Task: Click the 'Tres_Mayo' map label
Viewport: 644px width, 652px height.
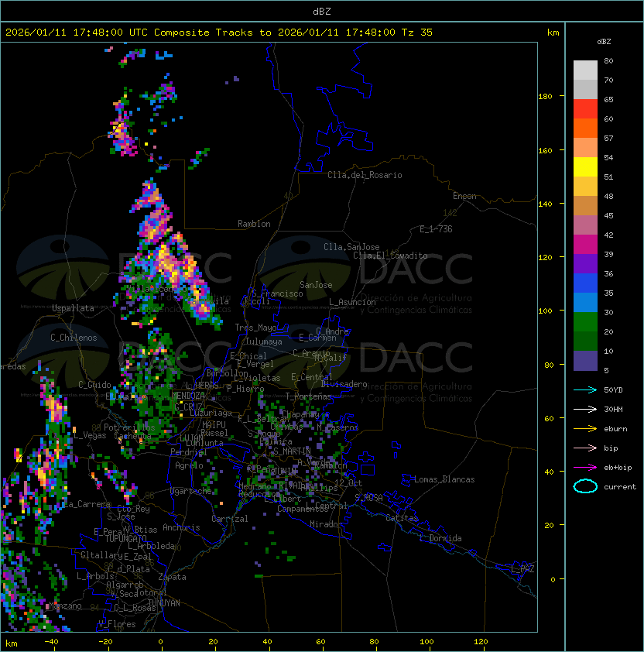Action: pos(255,328)
